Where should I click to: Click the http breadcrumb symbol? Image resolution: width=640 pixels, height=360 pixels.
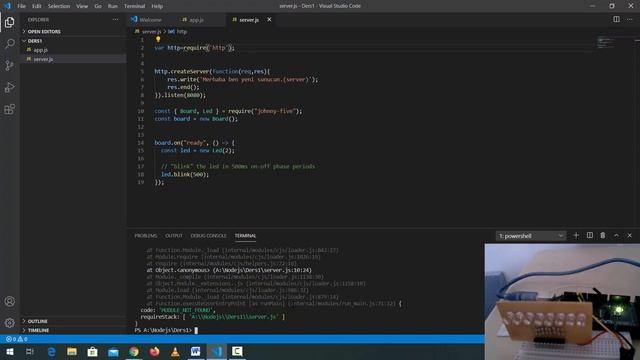coord(182,31)
